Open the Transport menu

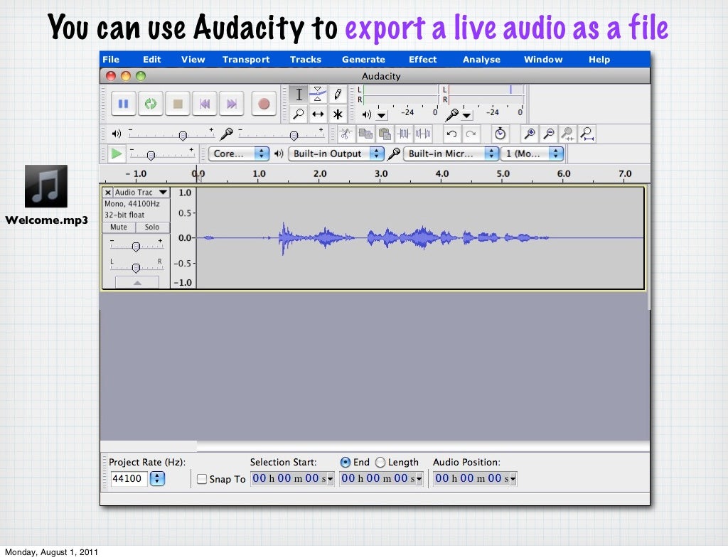246,60
